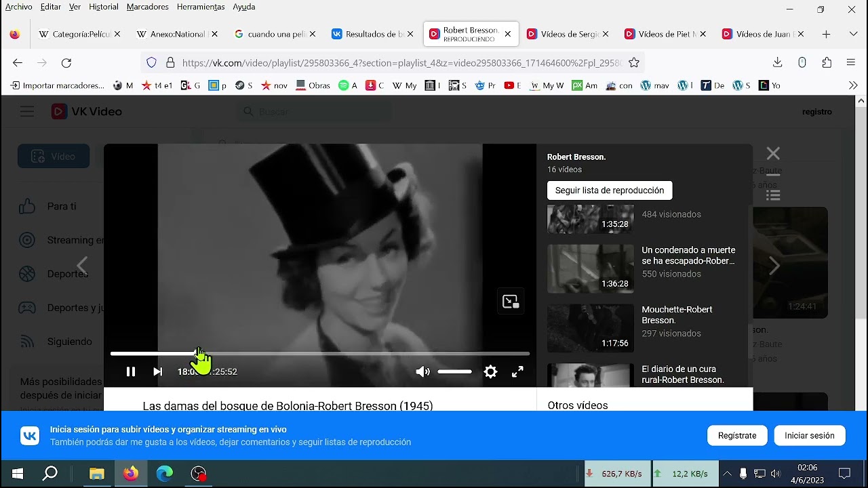Open a new browser tab
Screen dimensions: 868x488
[826, 34]
